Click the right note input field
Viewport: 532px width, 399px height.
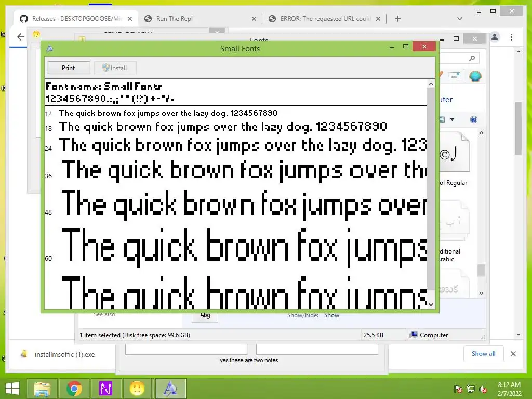tap(317, 349)
